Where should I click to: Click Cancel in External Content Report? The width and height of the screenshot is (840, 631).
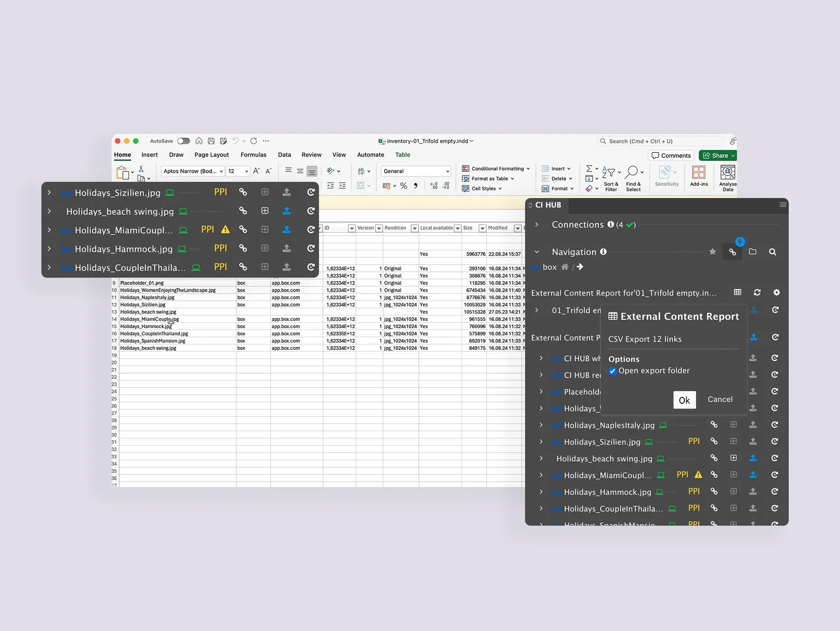click(x=720, y=399)
